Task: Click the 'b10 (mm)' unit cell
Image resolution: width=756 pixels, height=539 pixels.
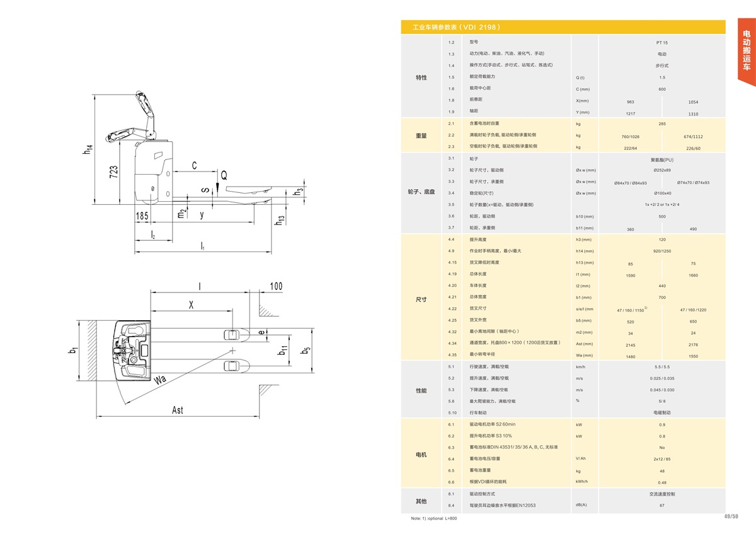Action: (x=585, y=216)
